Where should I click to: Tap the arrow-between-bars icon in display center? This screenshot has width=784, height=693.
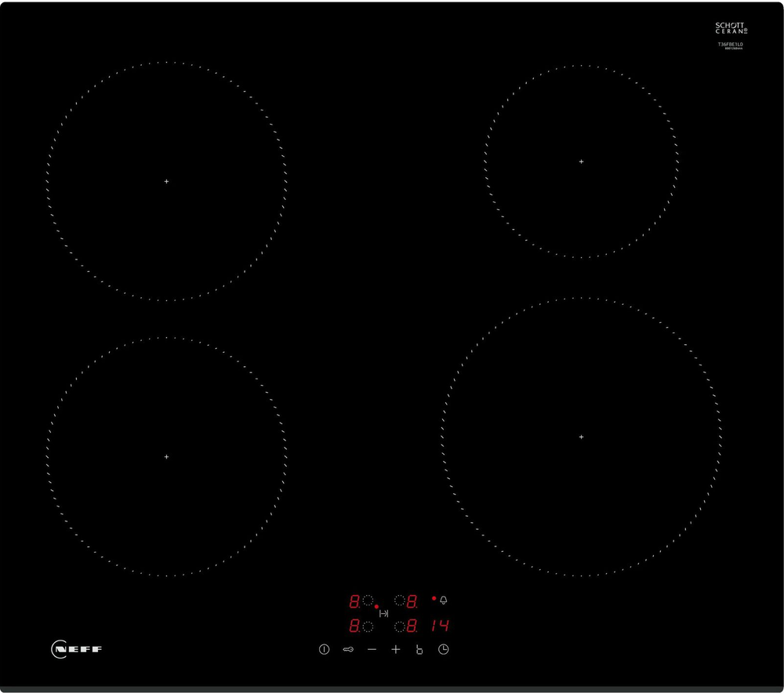pyautogui.click(x=384, y=614)
